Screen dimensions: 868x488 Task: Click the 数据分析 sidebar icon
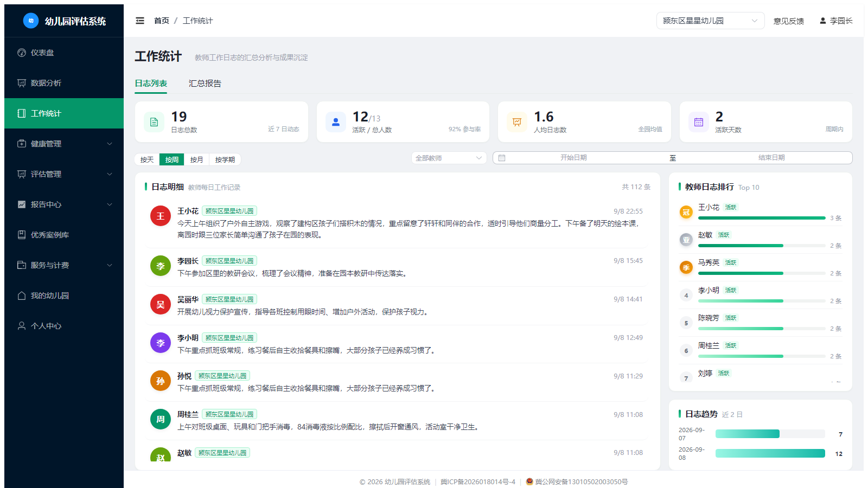(22, 83)
